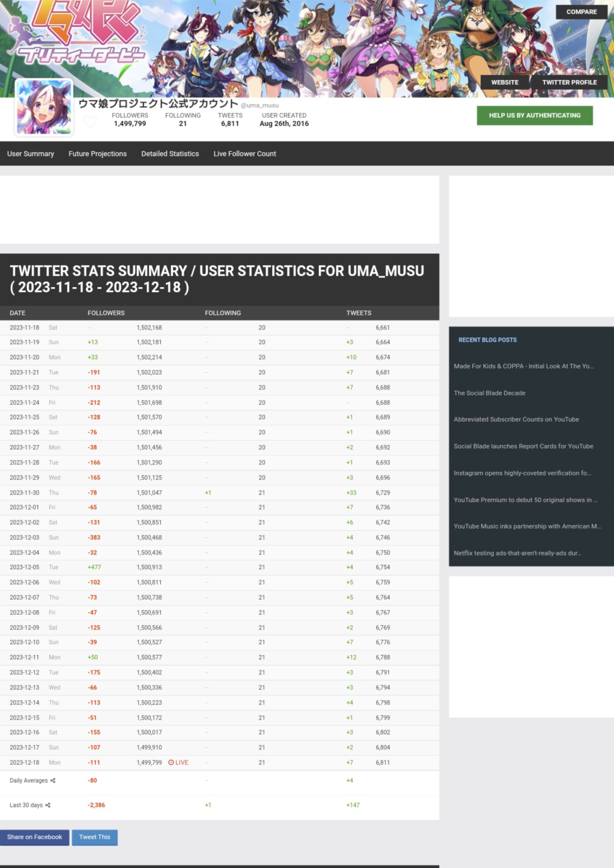Click share icon next to Last 30 days
614x868 pixels.
coord(48,805)
